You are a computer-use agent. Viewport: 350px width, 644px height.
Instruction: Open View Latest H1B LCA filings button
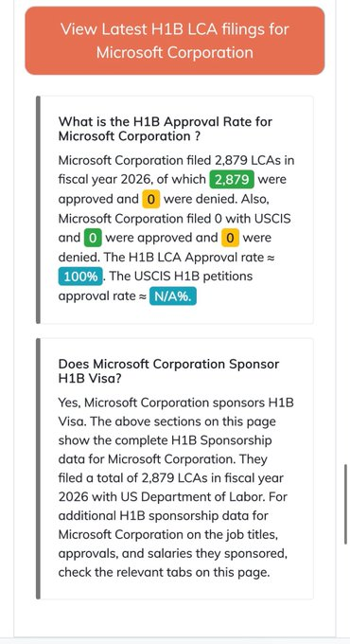pyautogui.click(x=175, y=41)
